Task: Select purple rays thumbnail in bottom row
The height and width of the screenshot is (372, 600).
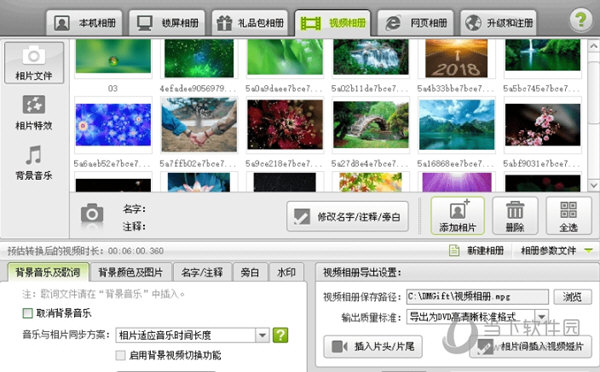Action: coord(457,182)
